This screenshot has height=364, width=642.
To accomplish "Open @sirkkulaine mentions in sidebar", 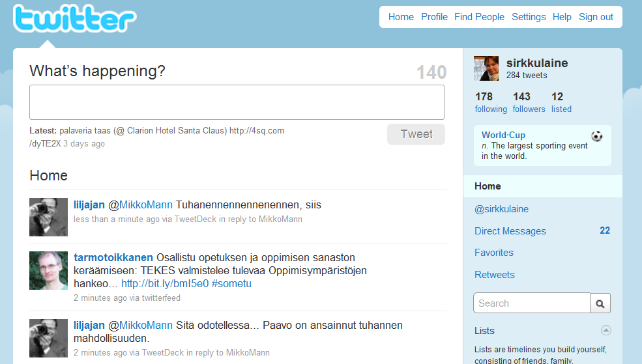I will pyautogui.click(x=502, y=209).
